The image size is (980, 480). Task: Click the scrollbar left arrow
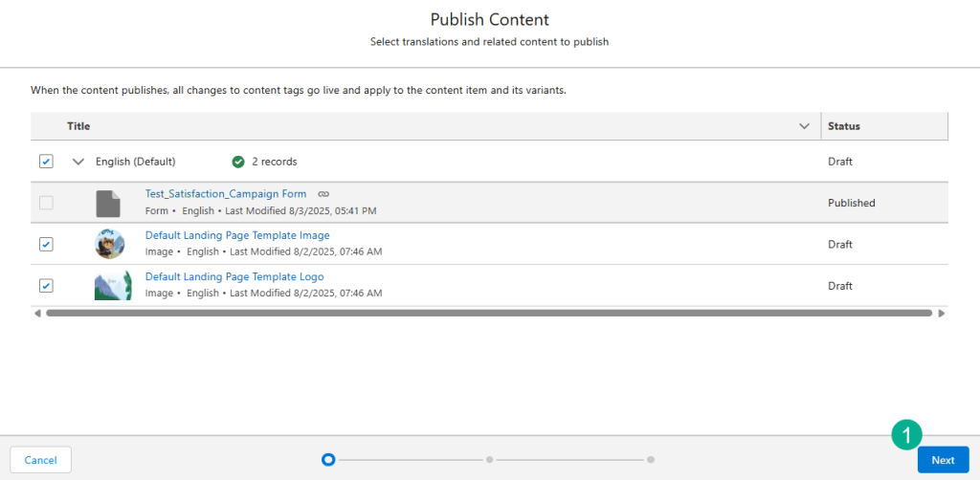[37, 313]
